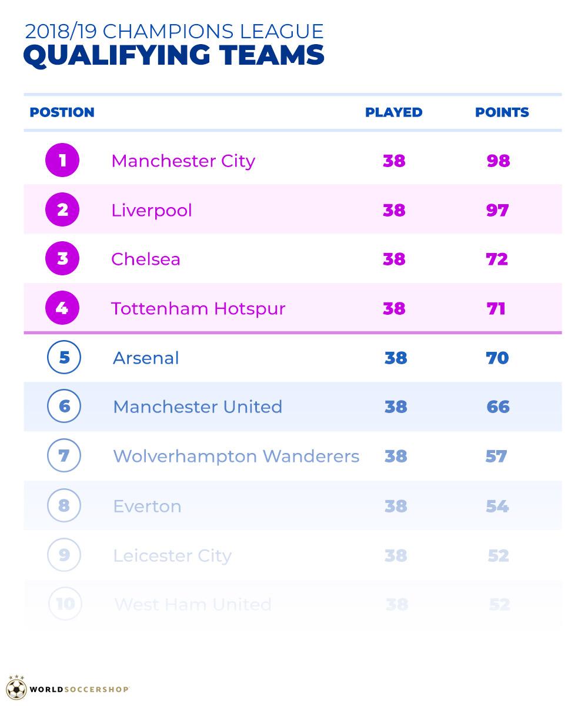
Task: Click the Tottenham Hotspur team name
Action: coord(198,309)
